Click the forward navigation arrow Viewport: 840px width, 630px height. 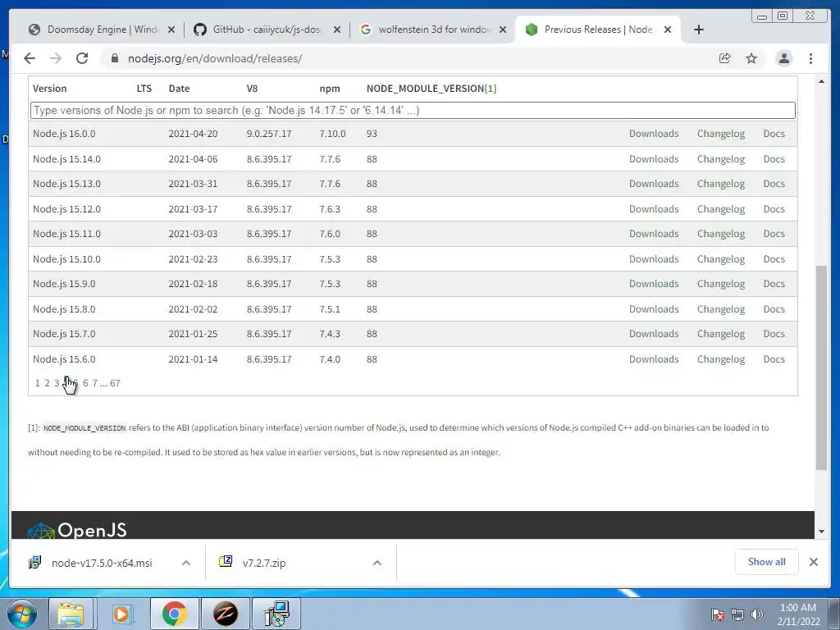coord(56,58)
